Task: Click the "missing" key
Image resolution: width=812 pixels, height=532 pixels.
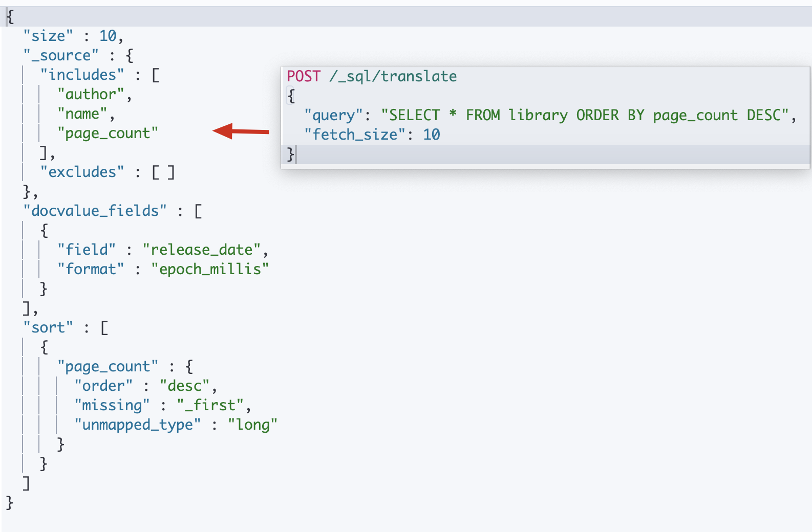Action: tap(112, 405)
